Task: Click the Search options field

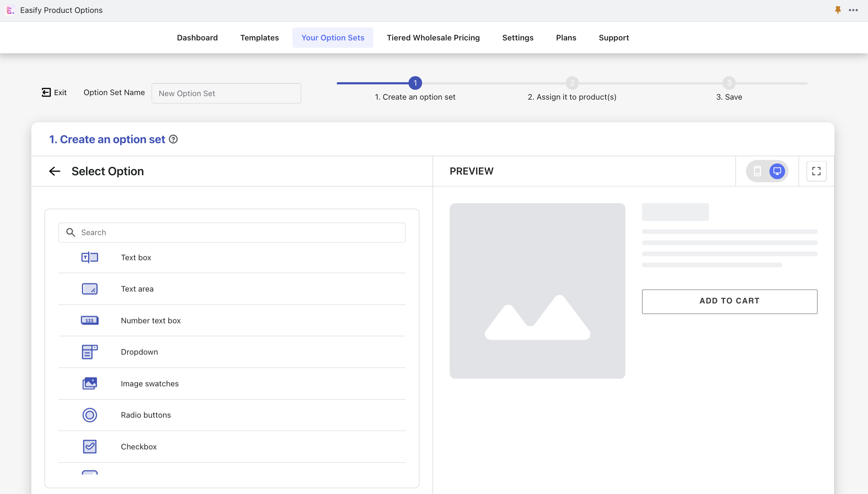Action: (x=232, y=232)
